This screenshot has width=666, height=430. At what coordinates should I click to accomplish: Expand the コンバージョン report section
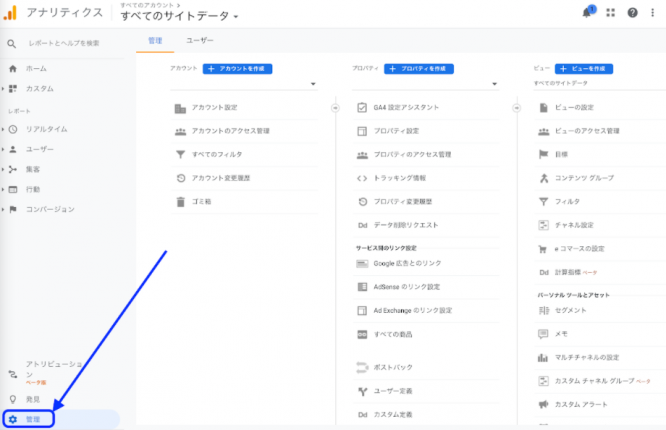50,209
